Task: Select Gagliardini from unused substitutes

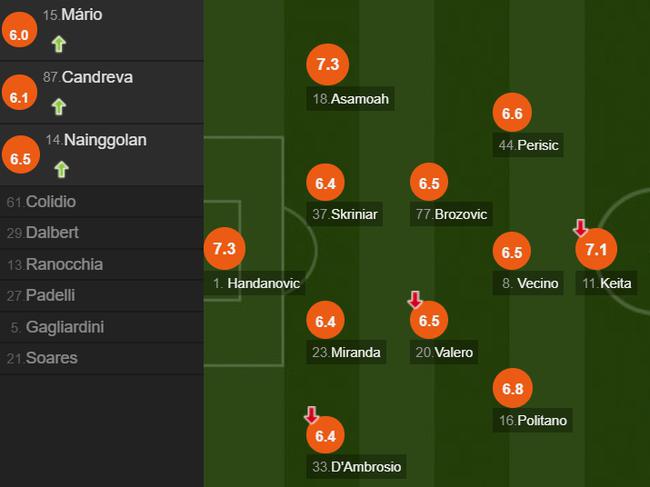Action: (x=102, y=327)
